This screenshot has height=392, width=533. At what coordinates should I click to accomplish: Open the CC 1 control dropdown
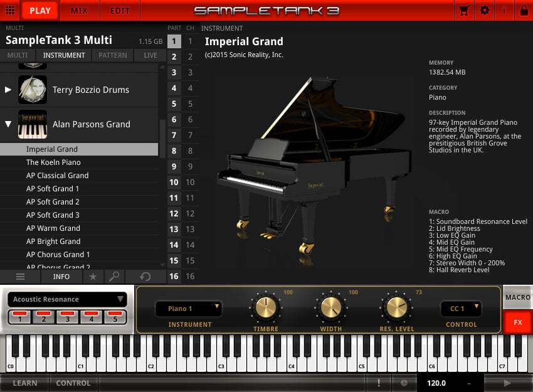[462, 308]
